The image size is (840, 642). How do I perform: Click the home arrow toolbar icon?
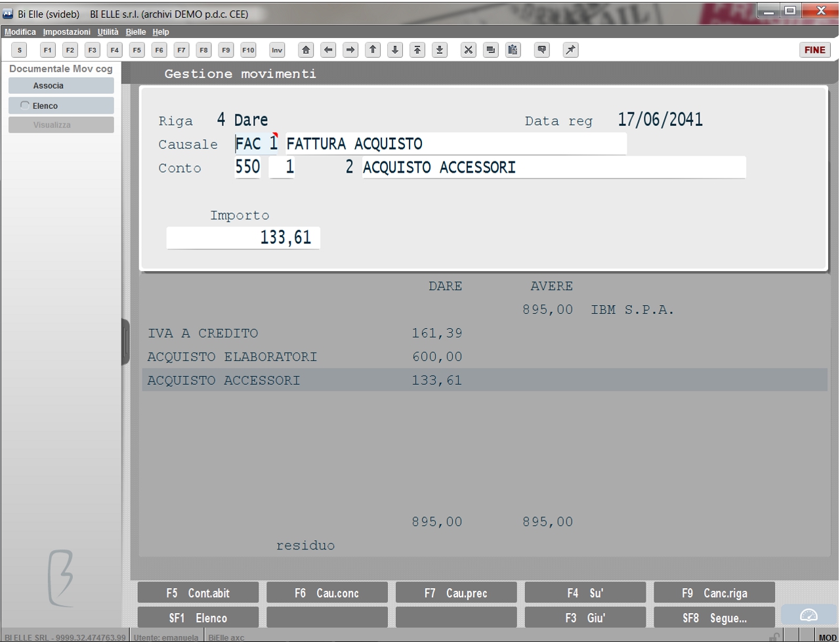(306, 50)
